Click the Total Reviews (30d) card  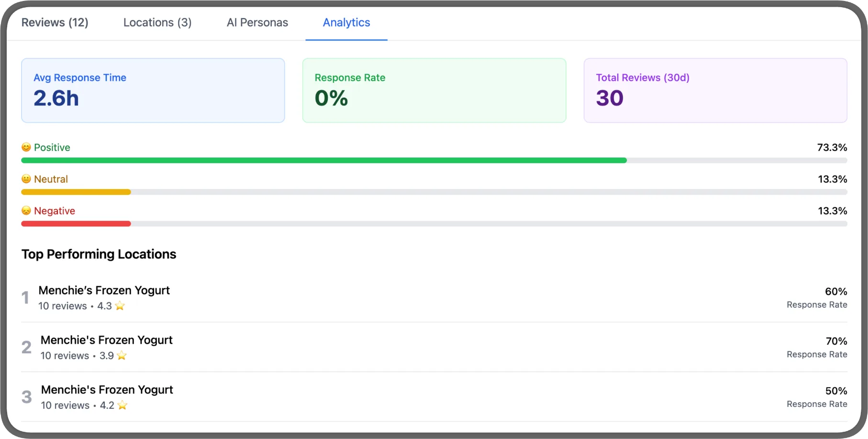715,90
